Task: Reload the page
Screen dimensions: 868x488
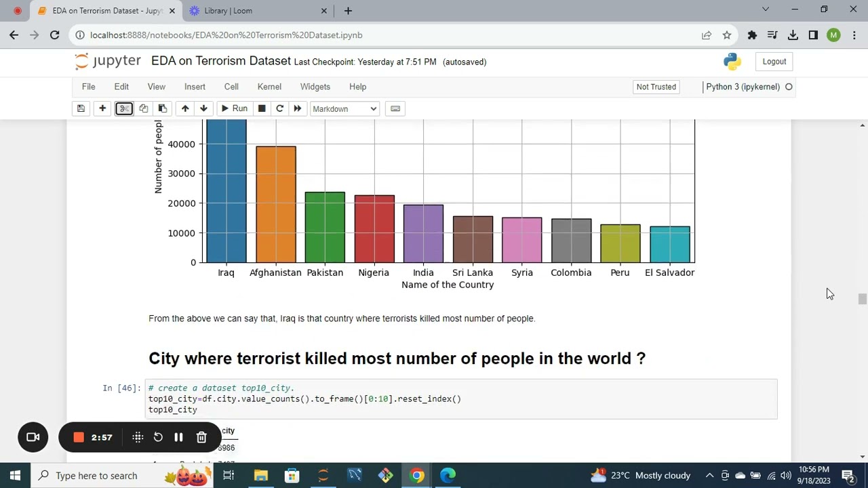Action: click(x=55, y=35)
